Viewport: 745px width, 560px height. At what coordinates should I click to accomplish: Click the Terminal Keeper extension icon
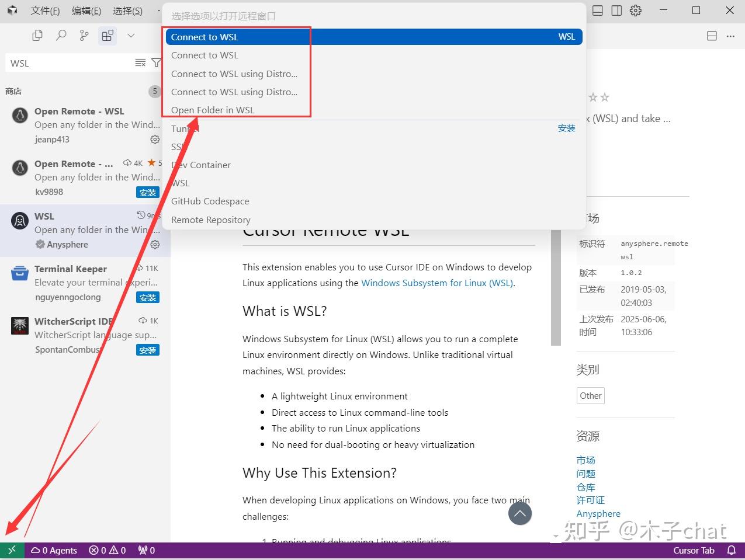[x=20, y=273]
